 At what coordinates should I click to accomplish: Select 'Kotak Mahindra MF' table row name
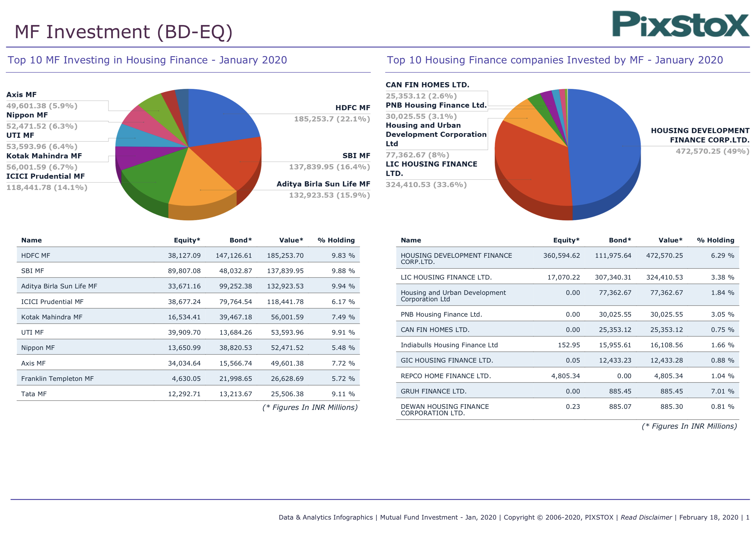coord(52,317)
